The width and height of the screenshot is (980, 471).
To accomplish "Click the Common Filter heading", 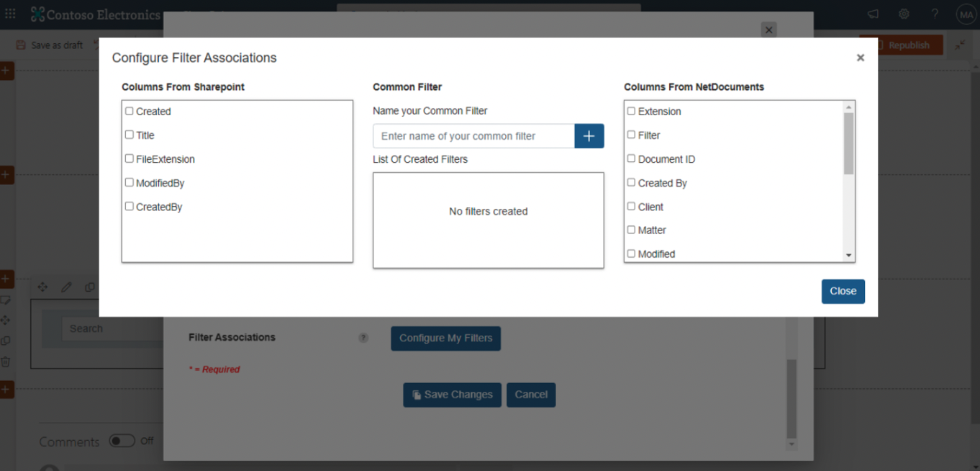I will (x=407, y=87).
